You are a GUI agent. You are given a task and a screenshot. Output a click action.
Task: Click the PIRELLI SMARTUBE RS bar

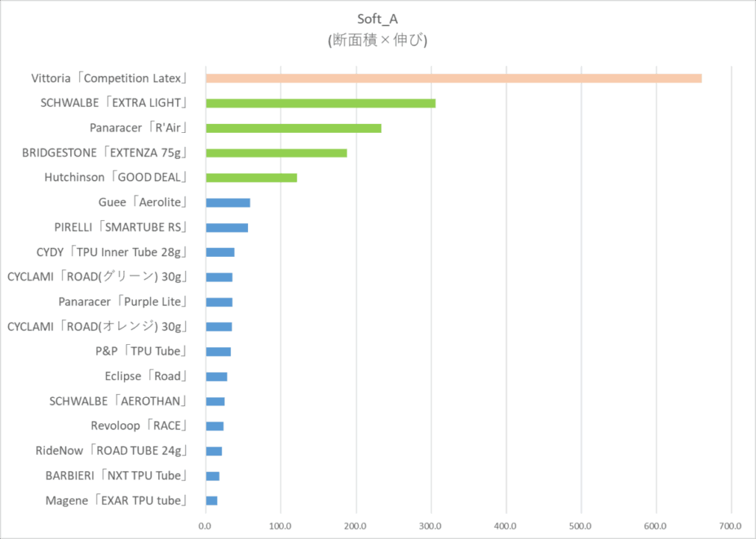tap(227, 227)
